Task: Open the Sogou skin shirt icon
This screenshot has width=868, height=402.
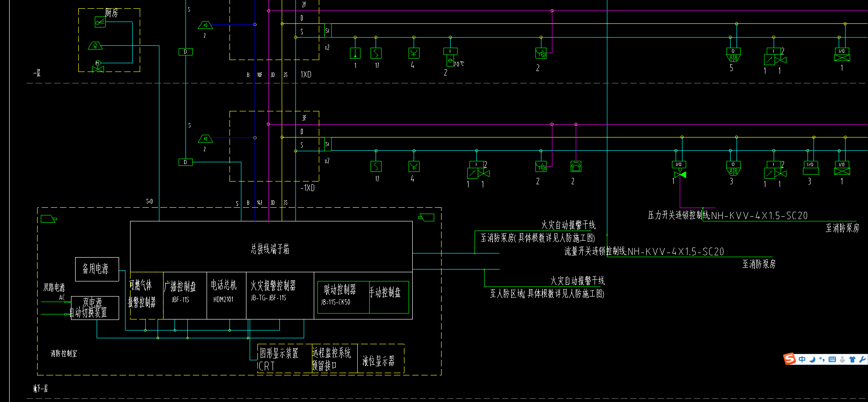Action: [x=852, y=359]
